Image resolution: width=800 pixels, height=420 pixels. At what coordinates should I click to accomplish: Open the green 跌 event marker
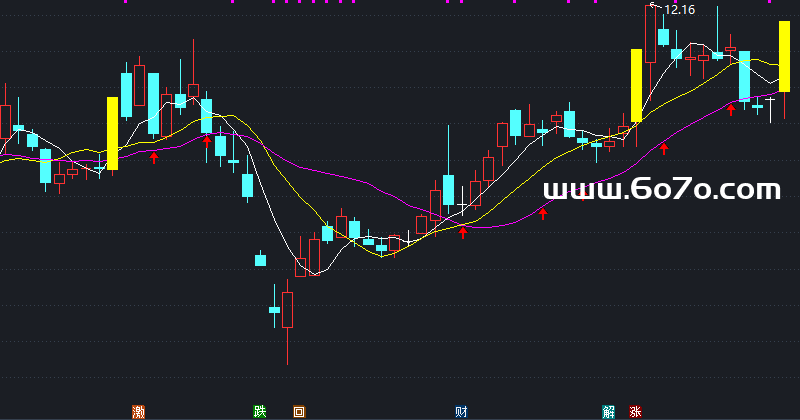click(x=260, y=411)
